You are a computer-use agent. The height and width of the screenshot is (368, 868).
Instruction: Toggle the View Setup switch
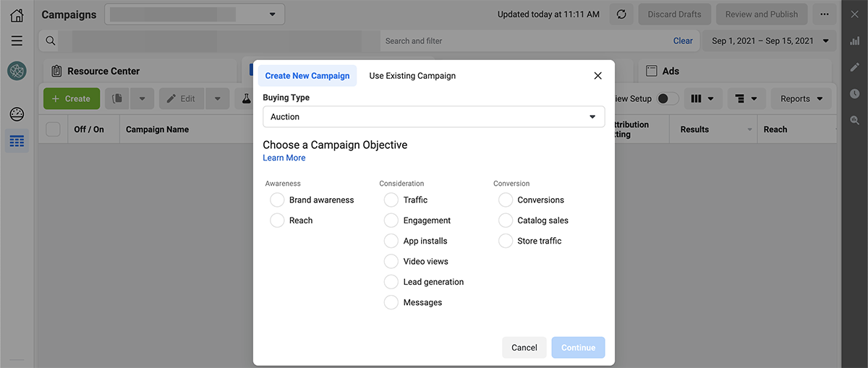pyautogui.click(x=667, y=99)
